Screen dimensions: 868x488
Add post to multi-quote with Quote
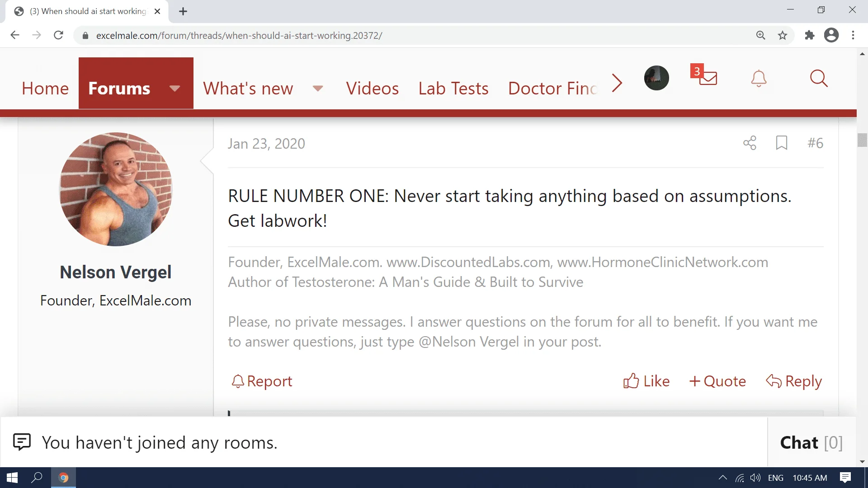(x=717, y=381)
